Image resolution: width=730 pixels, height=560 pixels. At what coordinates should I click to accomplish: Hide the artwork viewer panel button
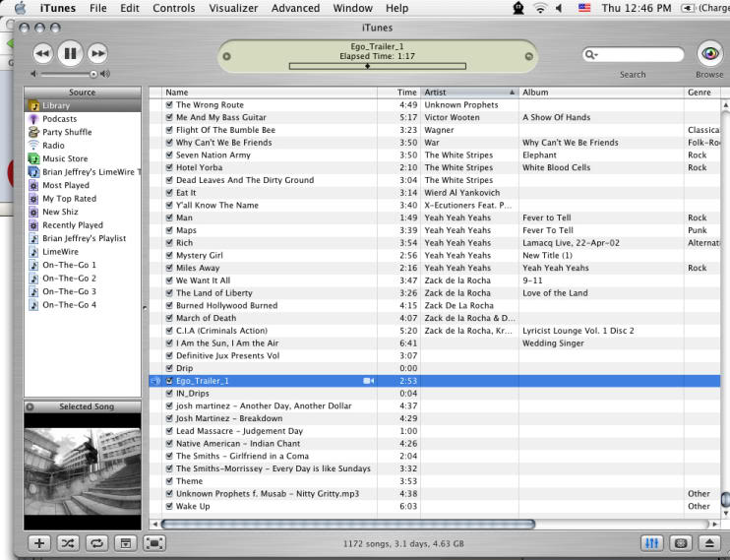pos(126,543)
